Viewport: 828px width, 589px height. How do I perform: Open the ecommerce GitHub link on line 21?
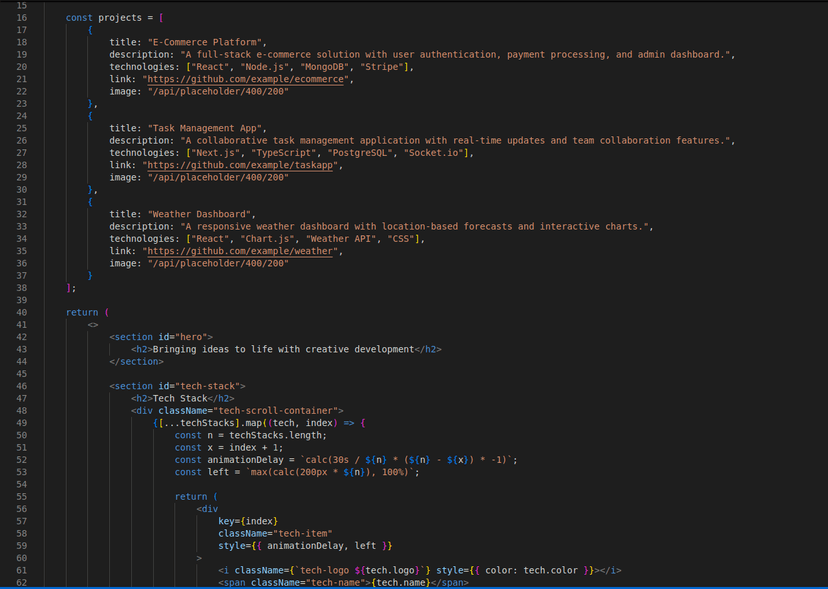coord(245,78)
